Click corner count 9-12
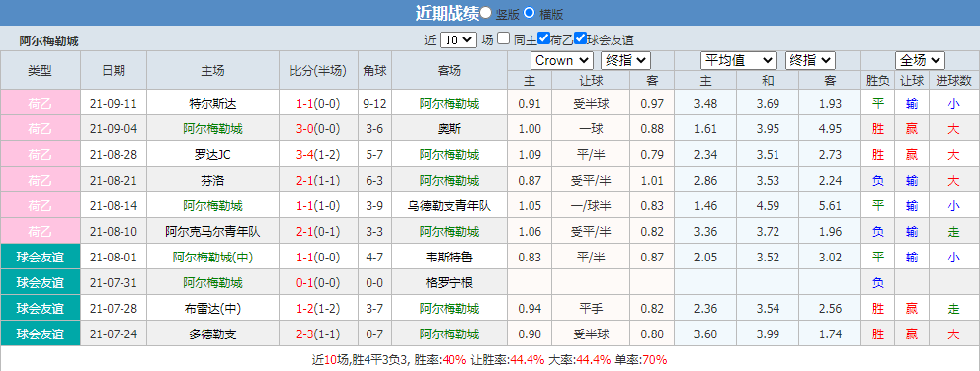980x371 pixels. (375, 104)
